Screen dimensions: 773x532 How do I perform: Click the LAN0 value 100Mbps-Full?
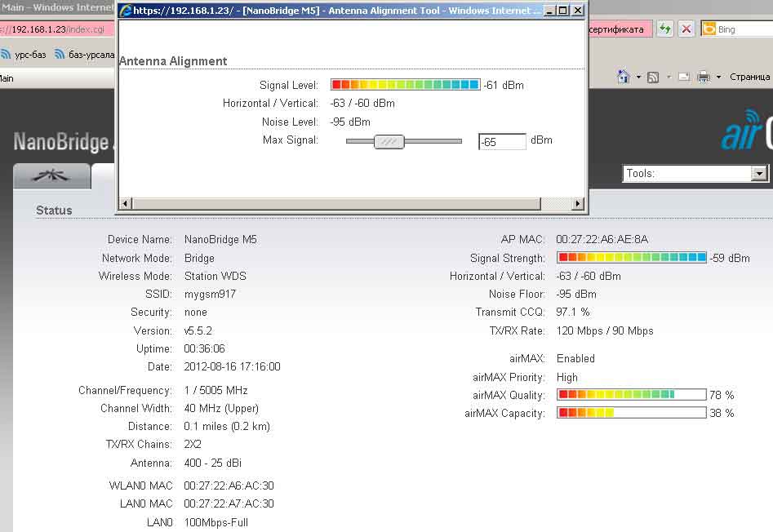click(216, 522)
